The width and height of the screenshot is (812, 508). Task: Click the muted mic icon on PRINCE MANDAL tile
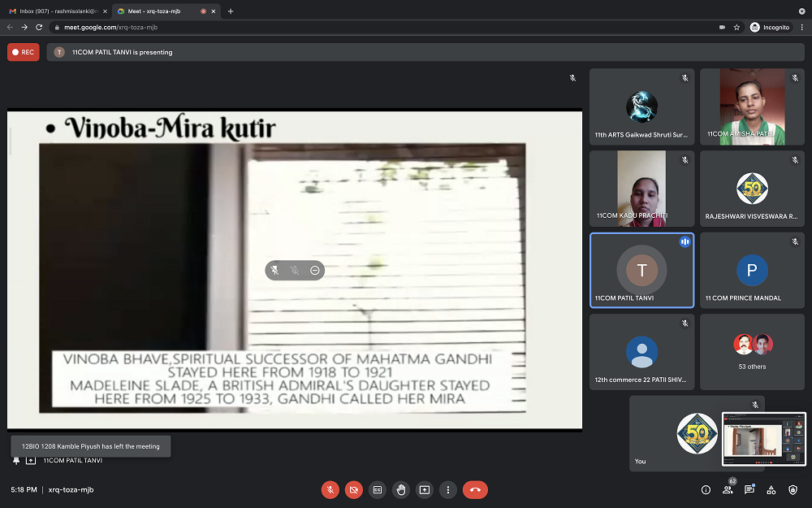pos(795,241)
